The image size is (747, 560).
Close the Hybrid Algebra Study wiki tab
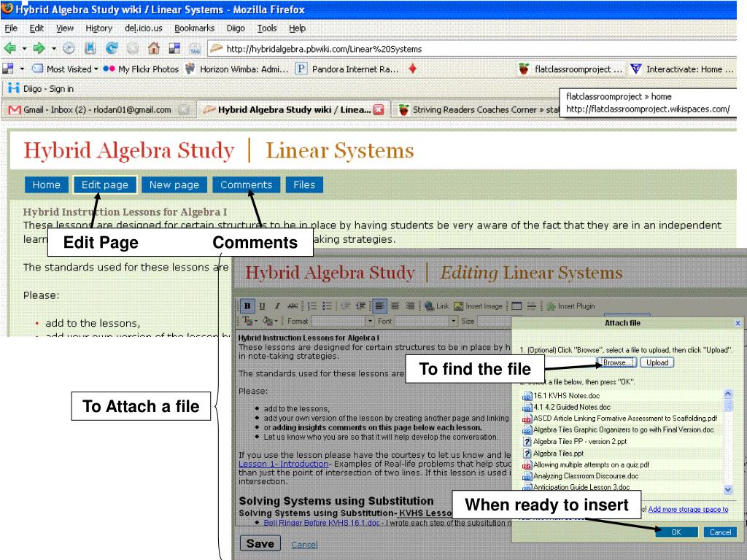click(379, 109)
